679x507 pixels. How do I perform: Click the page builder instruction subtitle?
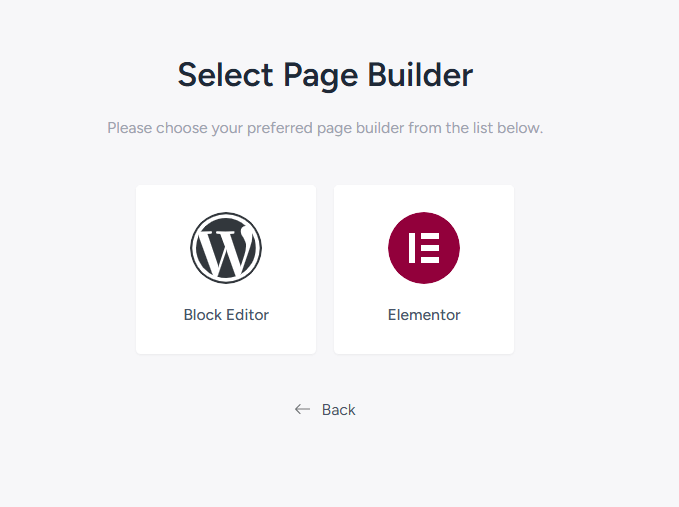[x=325, y=128]
